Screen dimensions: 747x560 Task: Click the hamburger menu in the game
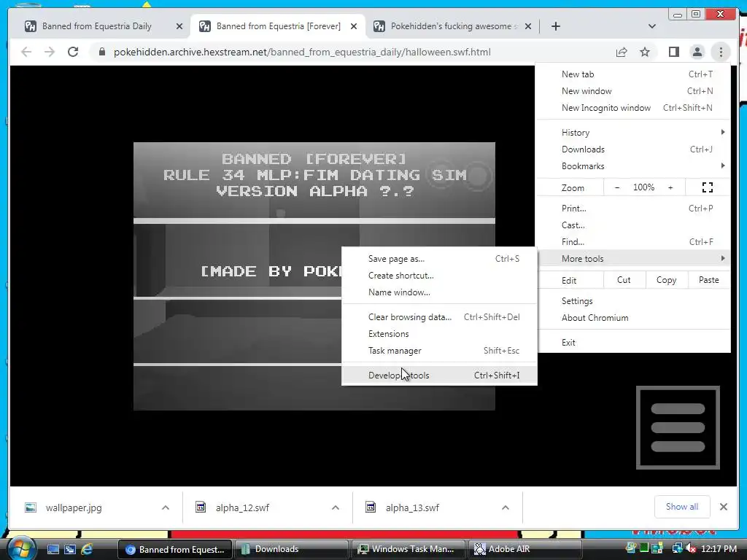[x=678, y=427]
